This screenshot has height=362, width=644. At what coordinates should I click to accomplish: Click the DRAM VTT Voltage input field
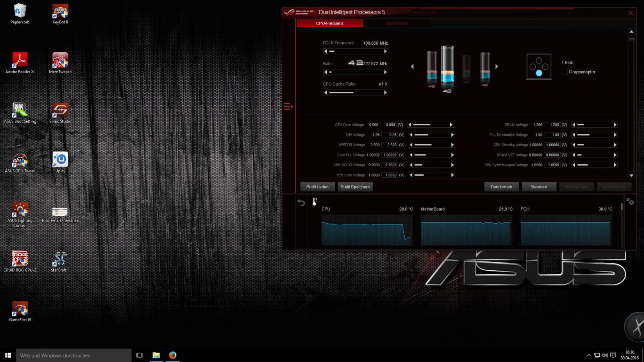553,155
